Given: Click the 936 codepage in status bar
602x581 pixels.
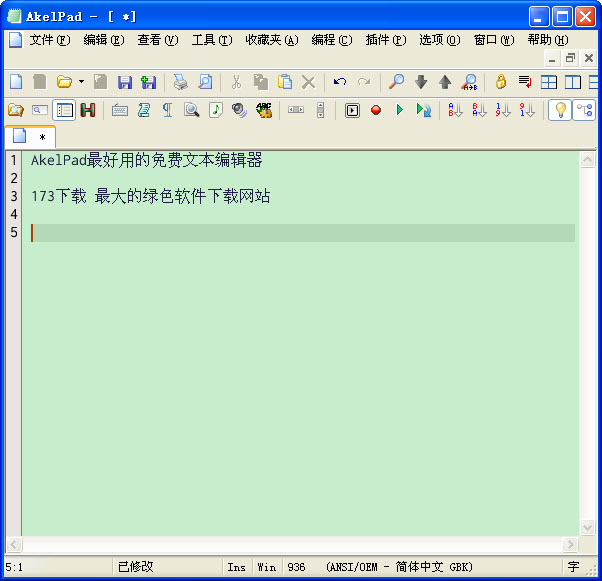Looking at the screenshot, I should [296, 567].
